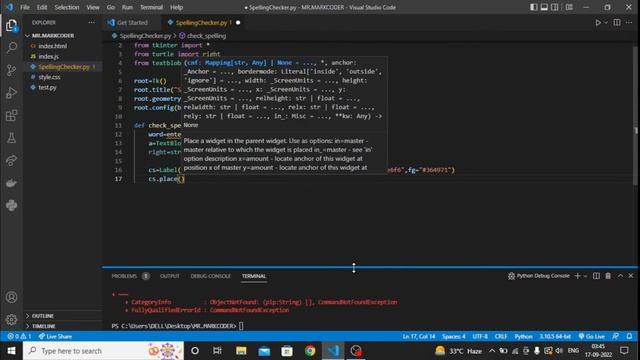Open the Extensions view
This screenshot has width=640, height=360.
11,116
